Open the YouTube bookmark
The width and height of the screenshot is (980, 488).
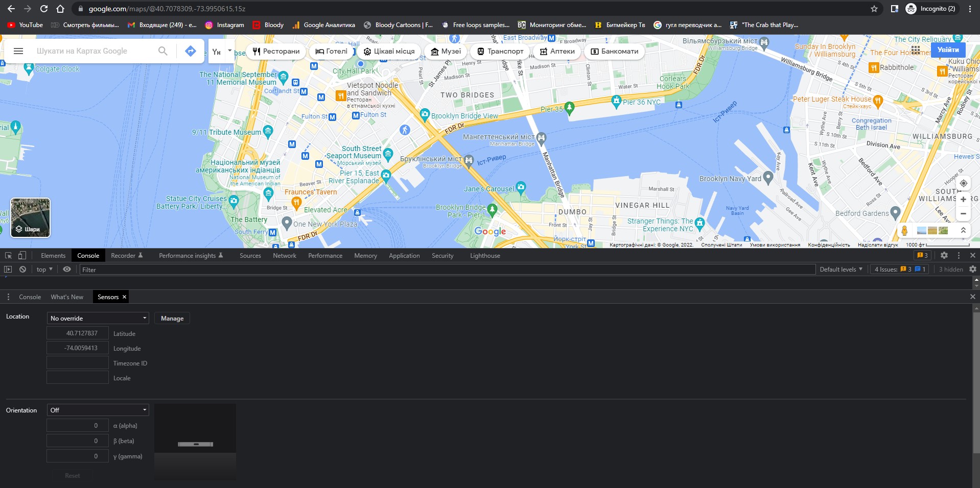25,25
